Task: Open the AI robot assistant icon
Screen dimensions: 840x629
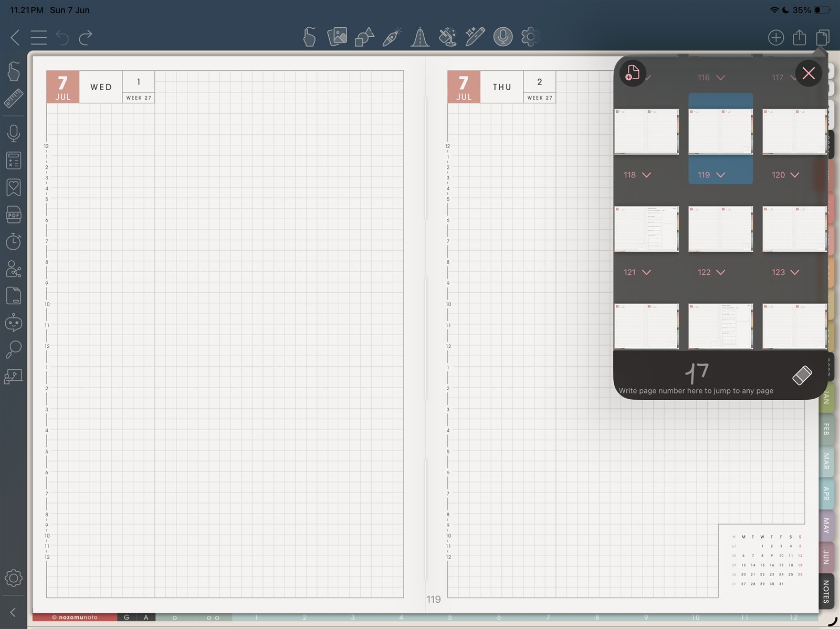Action: [14, 323]
